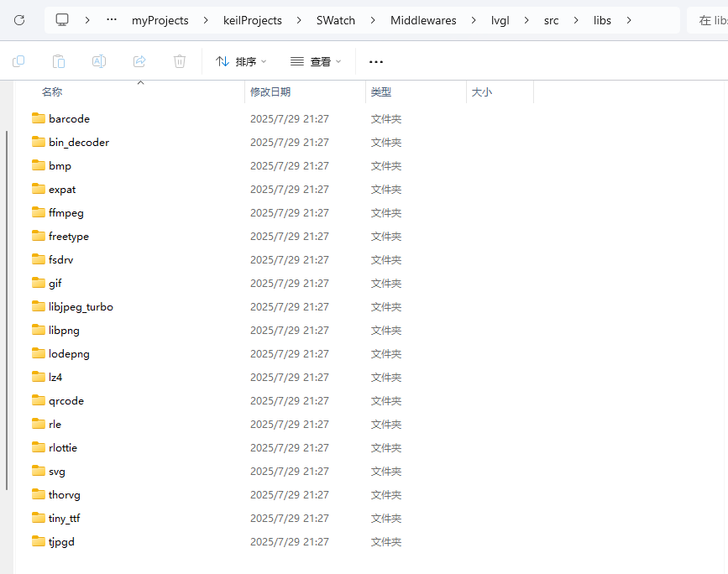728x574 pixels.
Task: Click the Share icon in toolbar
Action: coord(139,61)
